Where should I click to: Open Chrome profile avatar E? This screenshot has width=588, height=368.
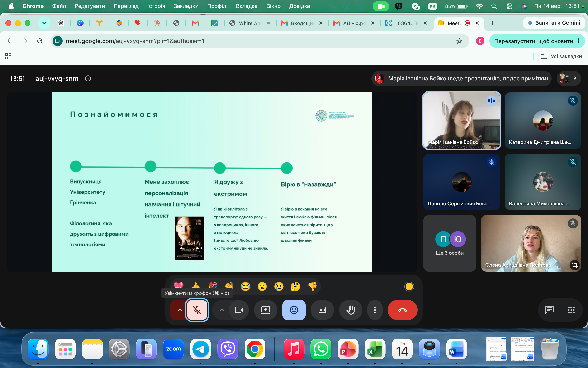480,41
